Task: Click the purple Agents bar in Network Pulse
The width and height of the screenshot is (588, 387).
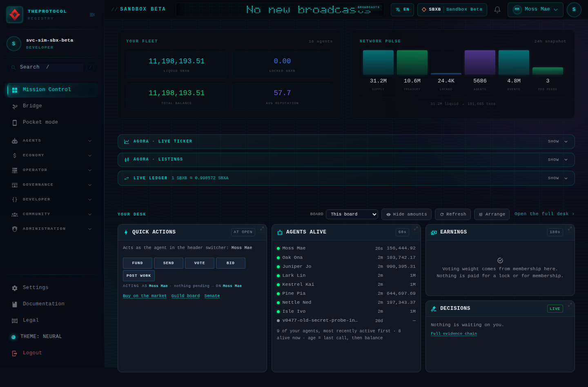Action: 480,62
